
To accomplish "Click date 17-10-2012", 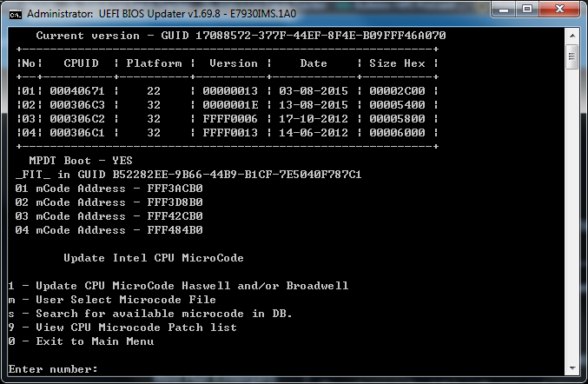I will pos(314,119).
